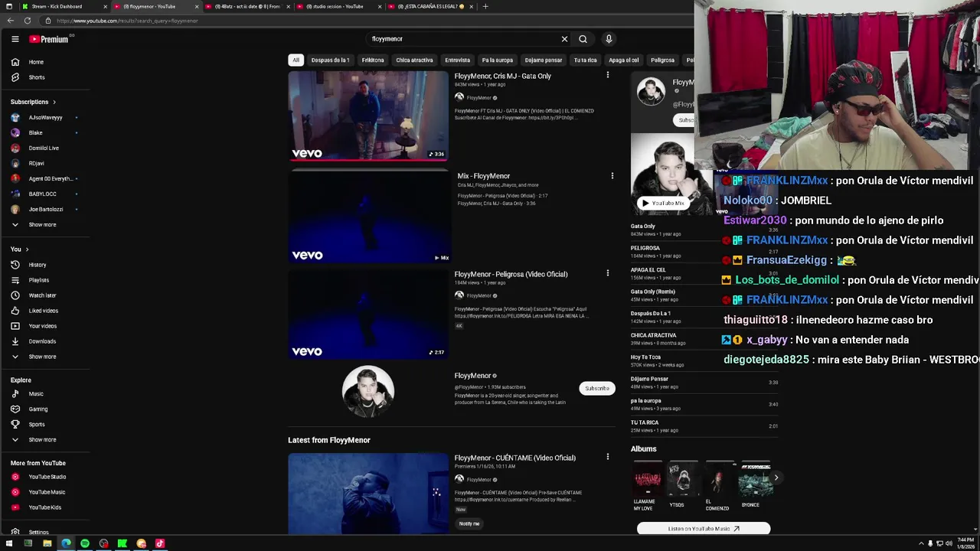The height and width of the screenshot is (551, 980).
Task: Click the browser address bar URL
Action: click(x=127, y=21)
